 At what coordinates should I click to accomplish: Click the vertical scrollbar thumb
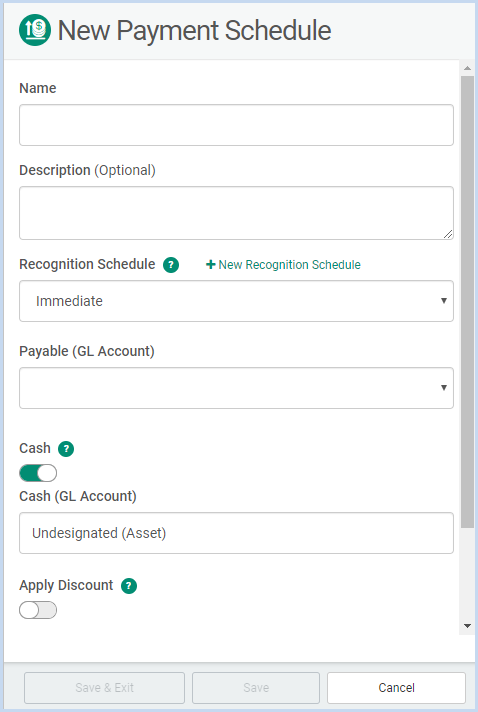[x=467, y=302]
